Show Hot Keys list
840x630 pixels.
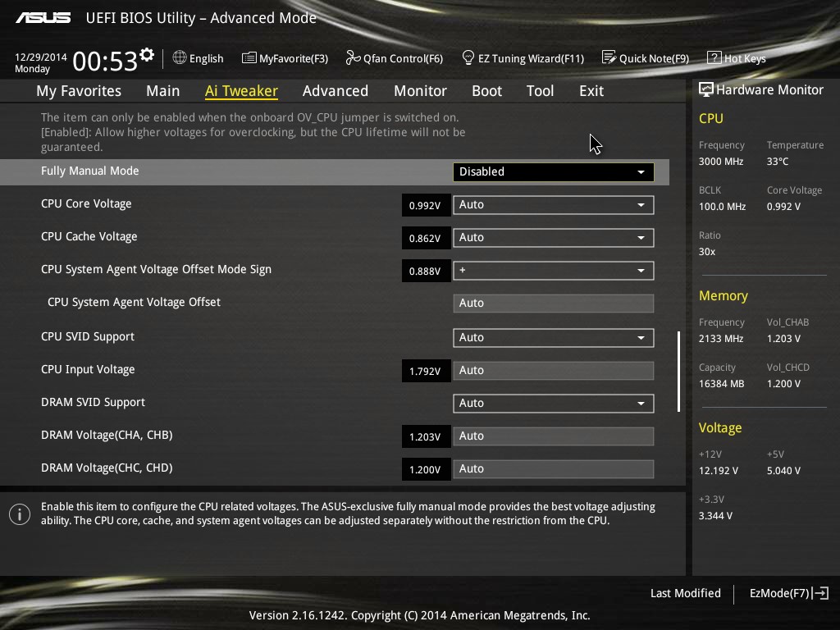point(737,58)
